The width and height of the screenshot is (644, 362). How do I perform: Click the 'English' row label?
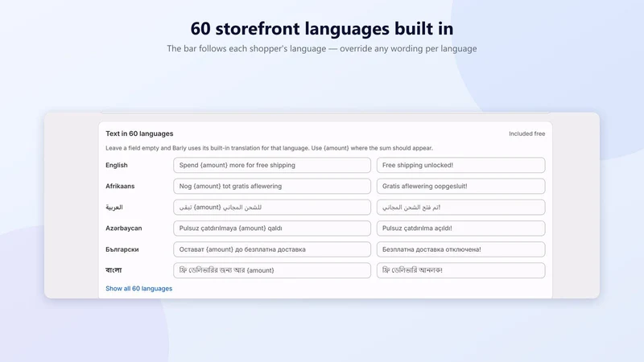pyautogui.click(x=117, y=165)
